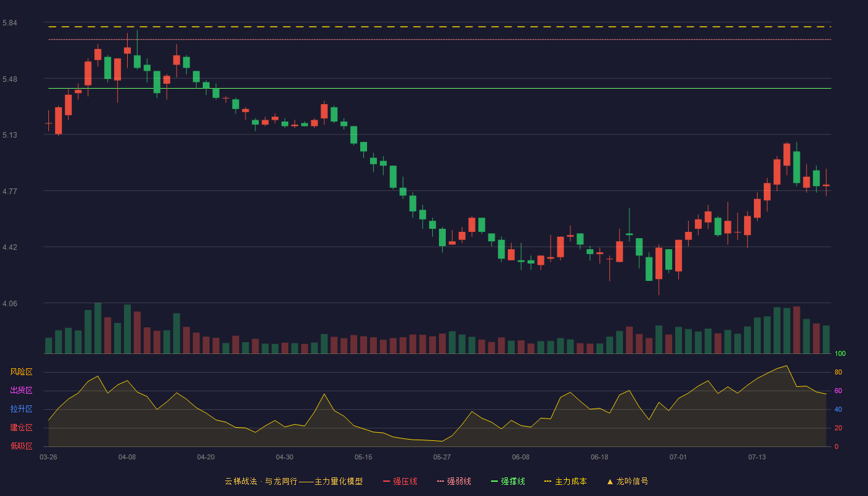Click the blue 40 indicator scale label

coord(838,409)
